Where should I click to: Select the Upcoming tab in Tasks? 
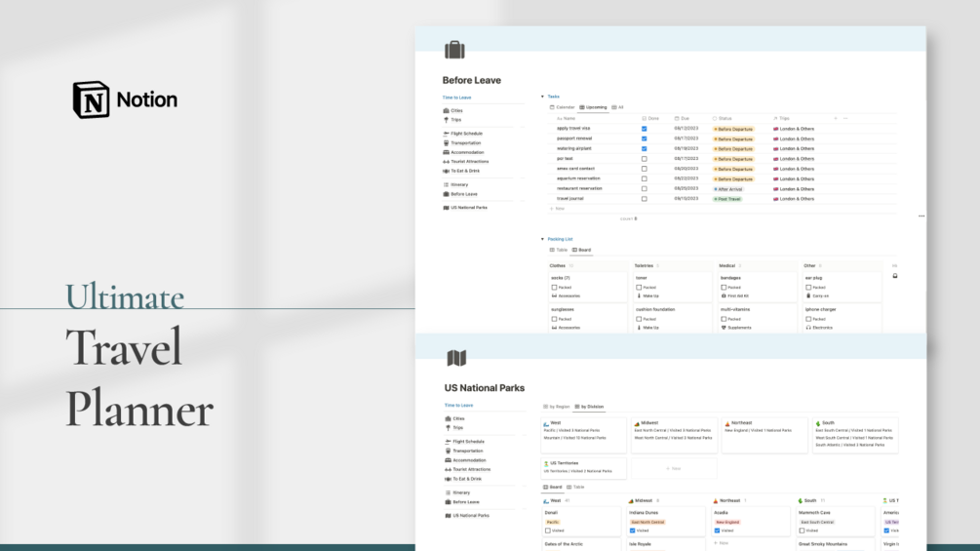593,107
